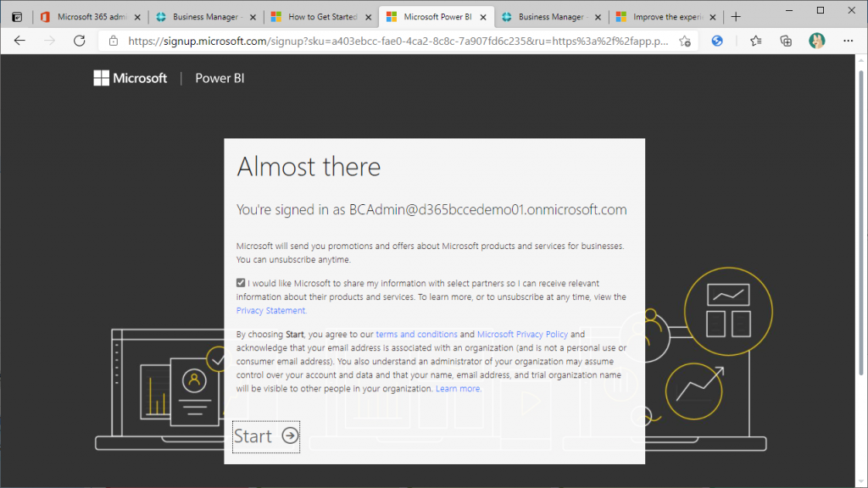Switch to the second Business Manager tab
The height and width of the screenshot is (488, 868).
[x=551, y=17]
